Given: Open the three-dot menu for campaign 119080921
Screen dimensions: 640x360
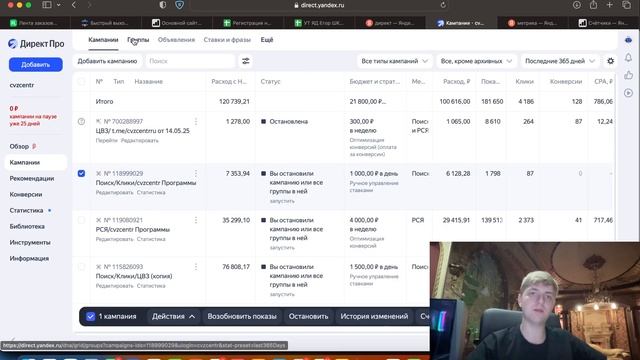Looking at the screenshot, I should pos(196,220).
